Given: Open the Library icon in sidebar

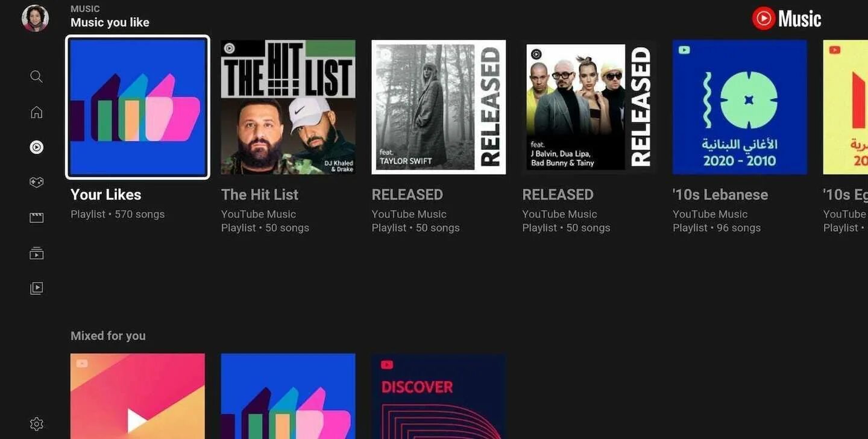Looking at the screenshot, I should 36,288.
